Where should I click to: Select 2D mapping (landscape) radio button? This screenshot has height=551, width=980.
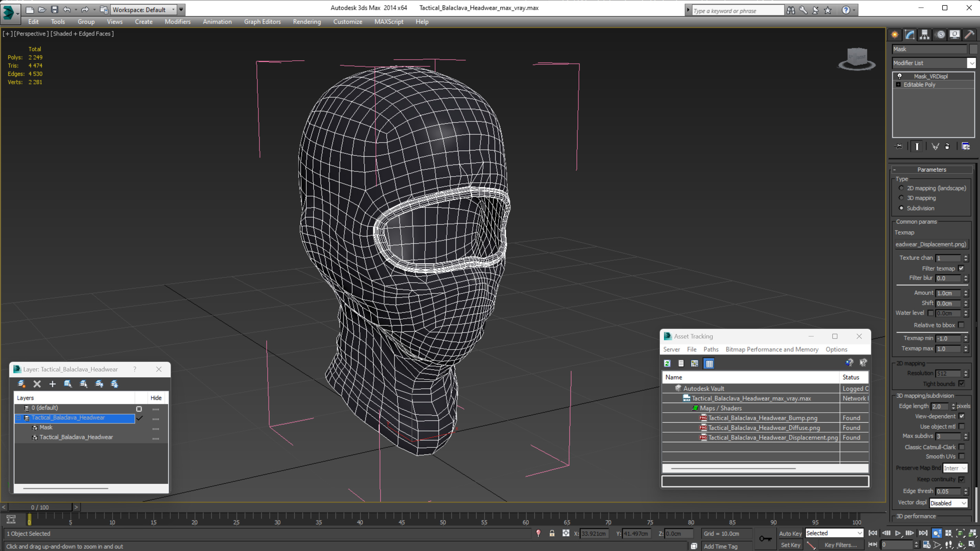point(901,188)
